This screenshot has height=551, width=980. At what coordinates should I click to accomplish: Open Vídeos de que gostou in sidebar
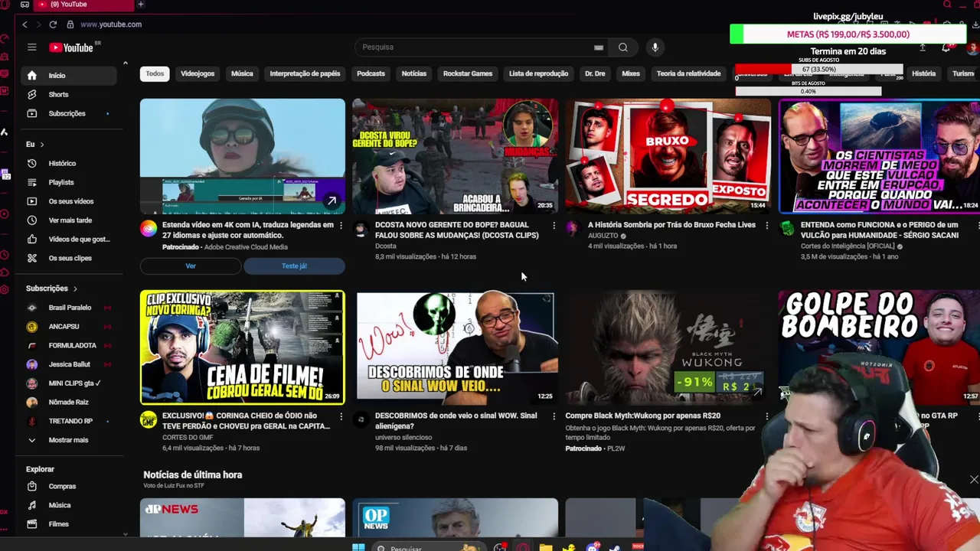point(69,239)
